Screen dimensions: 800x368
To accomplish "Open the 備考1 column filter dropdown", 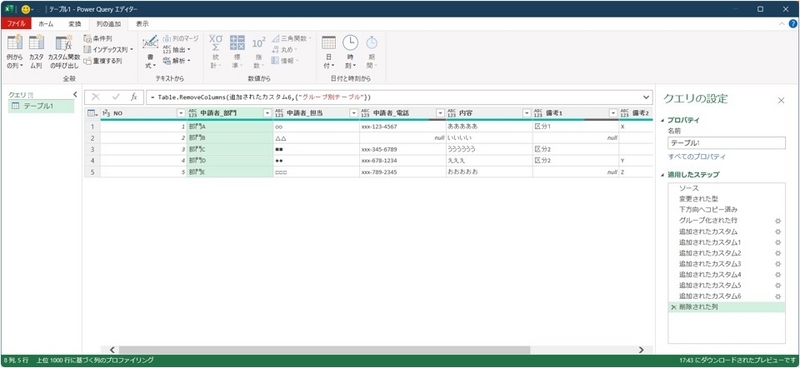I will point(613,113).
